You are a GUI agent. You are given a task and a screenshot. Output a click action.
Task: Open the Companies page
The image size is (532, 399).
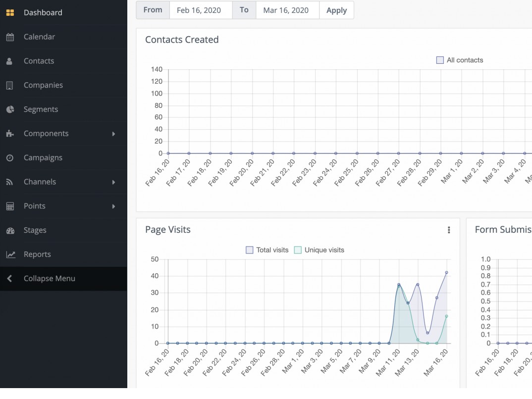pos(43,85)
